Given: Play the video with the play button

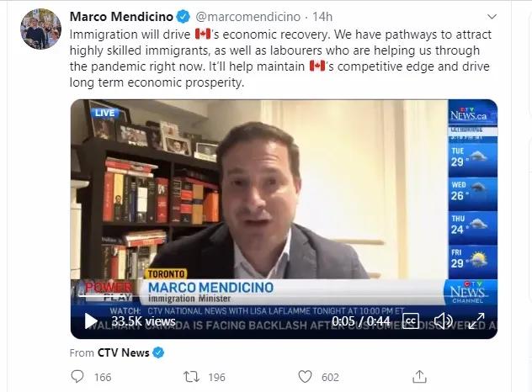Looking at the screenshot, I should [91, 320].
